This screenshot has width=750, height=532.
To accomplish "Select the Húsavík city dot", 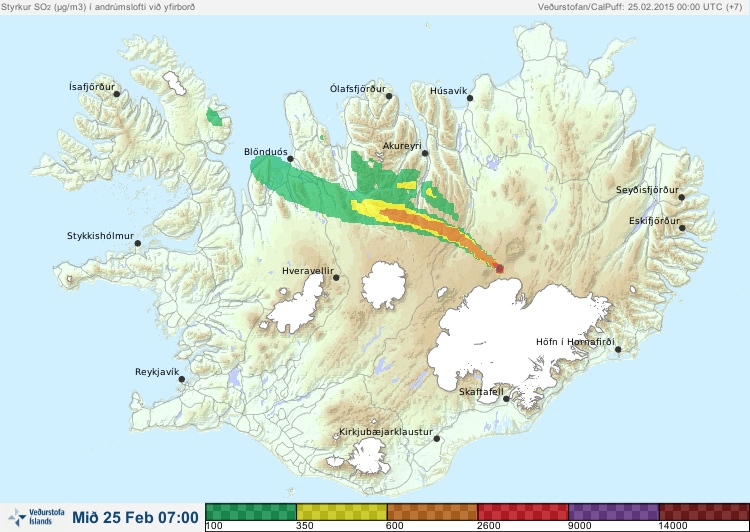I will pos(470,98).
